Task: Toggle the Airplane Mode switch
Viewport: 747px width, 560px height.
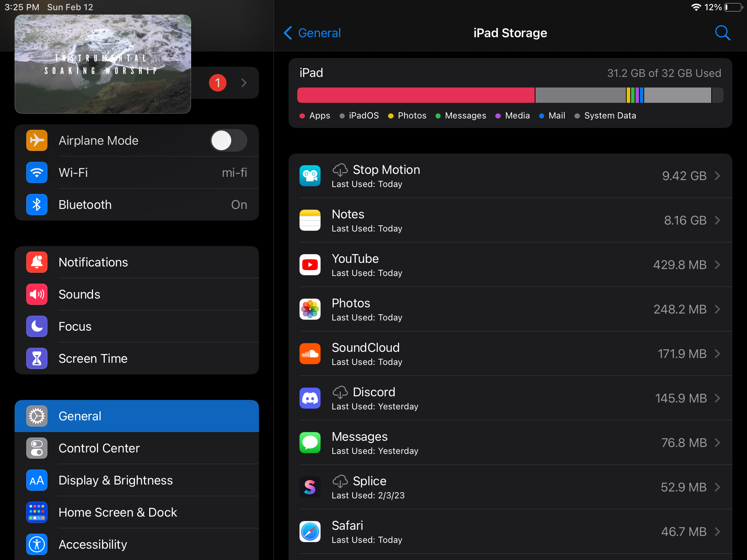Action: tap(229, 140)
